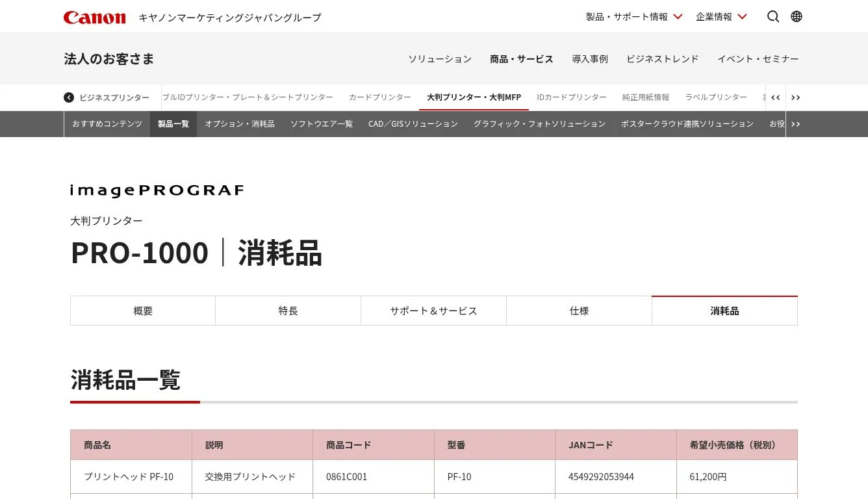Go to 純正用紙情報 category
The image size is (868, 499).
pyautogui.click(x=646, y=97)
